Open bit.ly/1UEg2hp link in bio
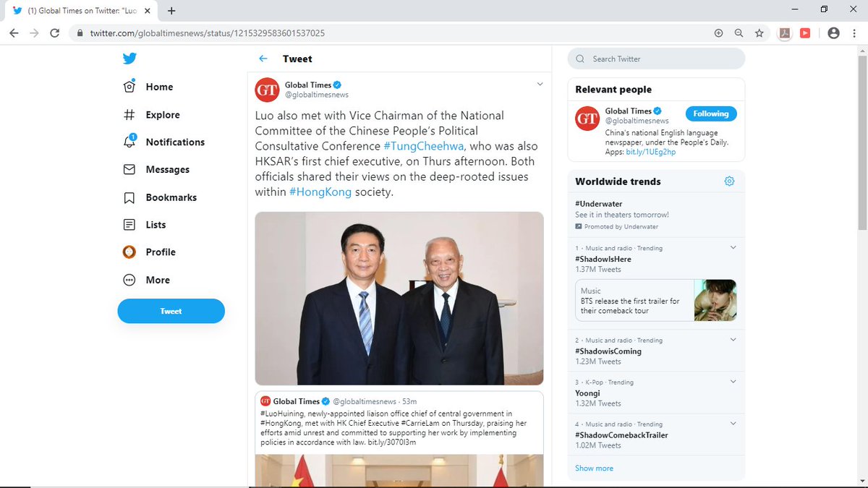 pos(651,152)
